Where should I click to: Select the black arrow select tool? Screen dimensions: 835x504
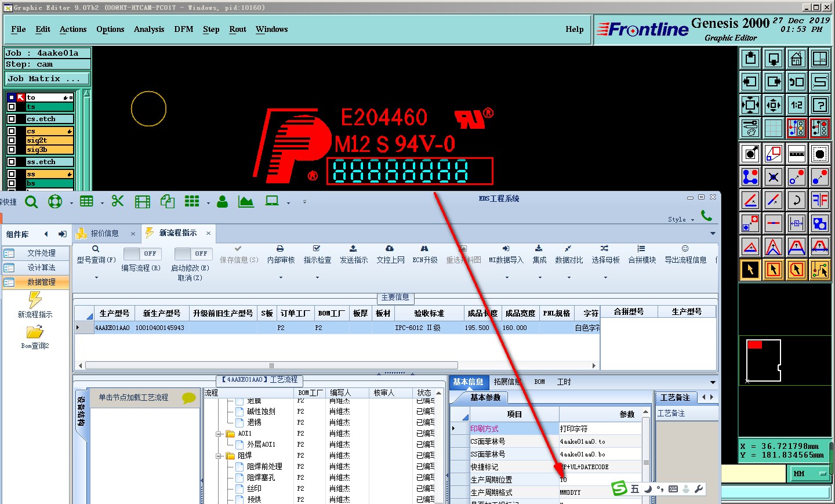[x=750, y=270]
